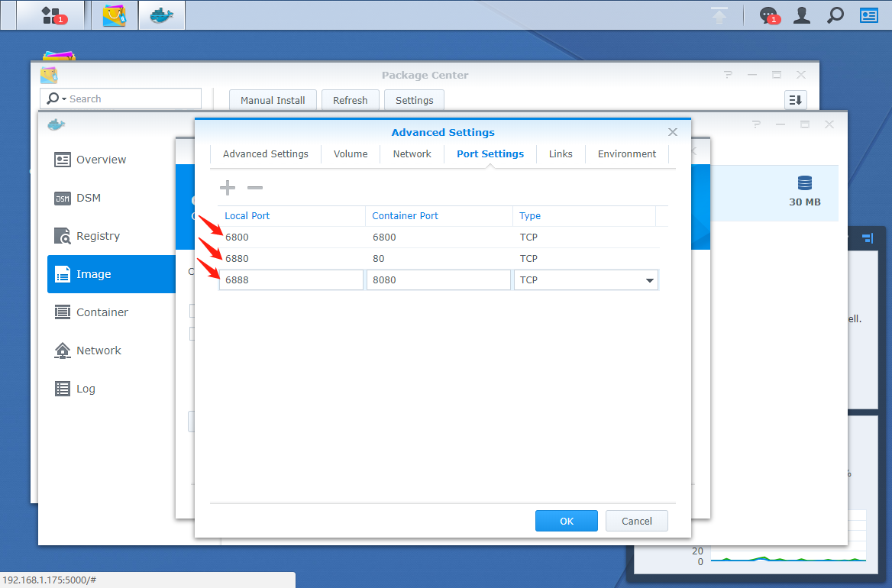Viewport: 892px width, 588px height.
Task: Sort by Local Port column header
Action: point(292,216)
